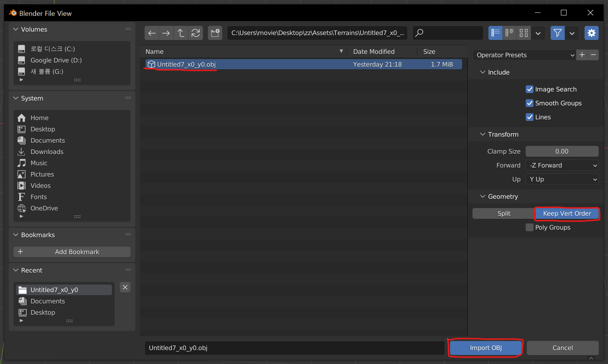The width and height of the screenshot is (608, 364).
Task: Open display settings dropdown arrow
Action: pos(538,33)
